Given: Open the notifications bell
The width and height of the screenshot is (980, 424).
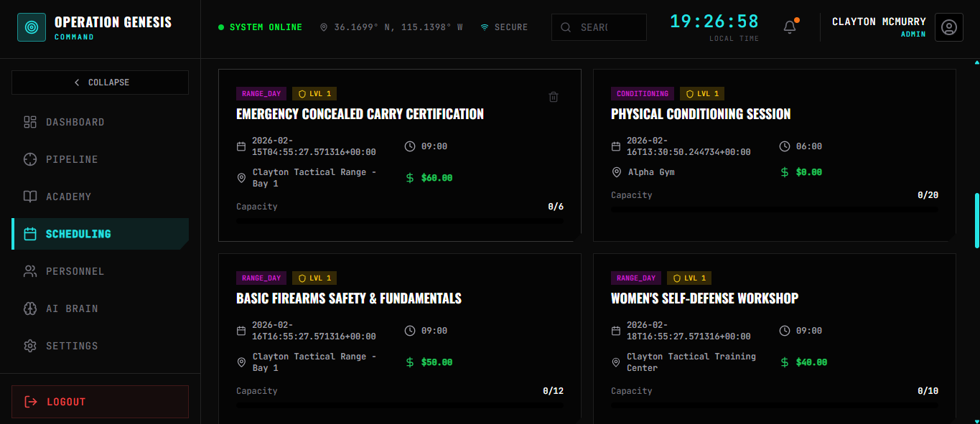Looking at the screenshot, I should pos(790,27).
